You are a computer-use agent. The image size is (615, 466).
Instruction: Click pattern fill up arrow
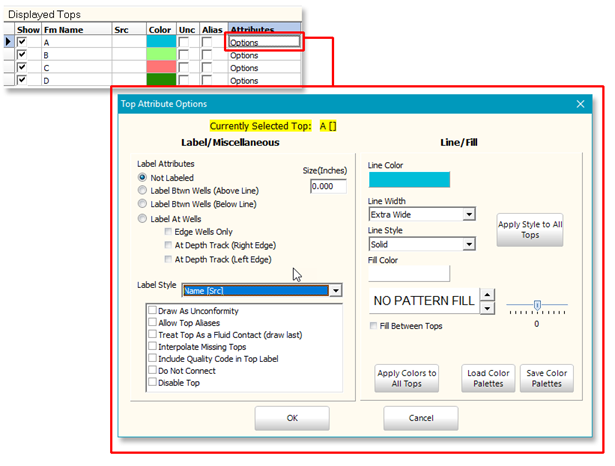(487, 295)
